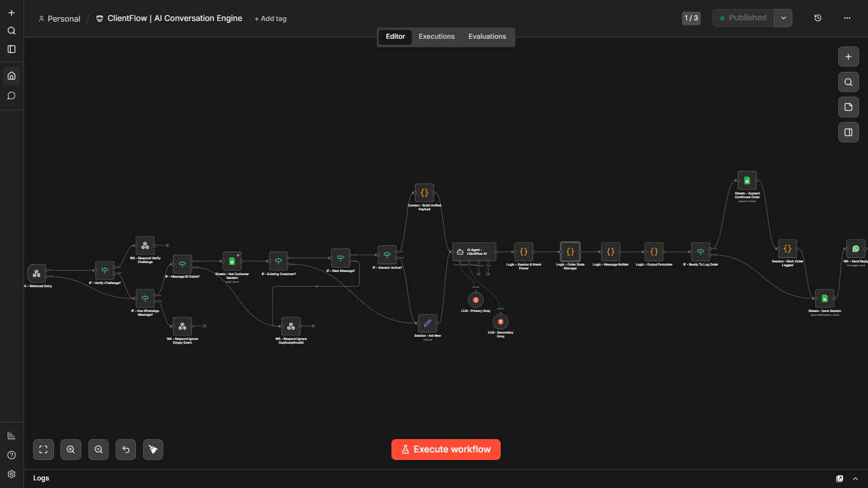Switch to the Executions tab

pos(437,37)
